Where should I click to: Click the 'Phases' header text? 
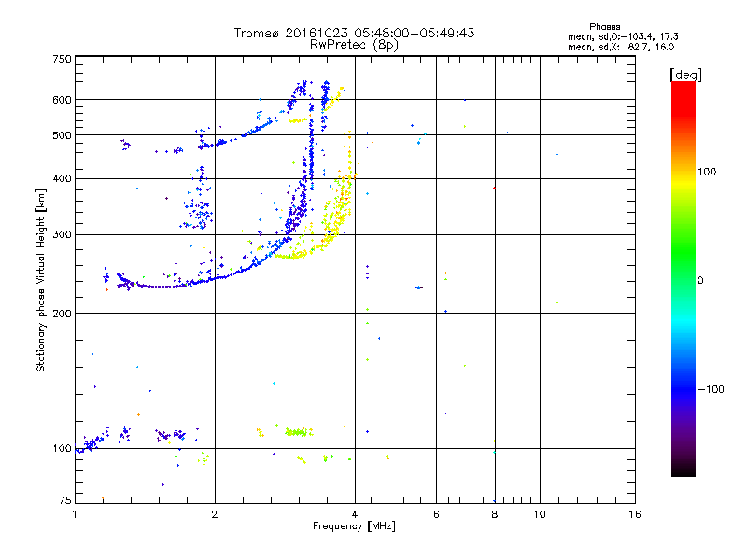pos(604,27)
